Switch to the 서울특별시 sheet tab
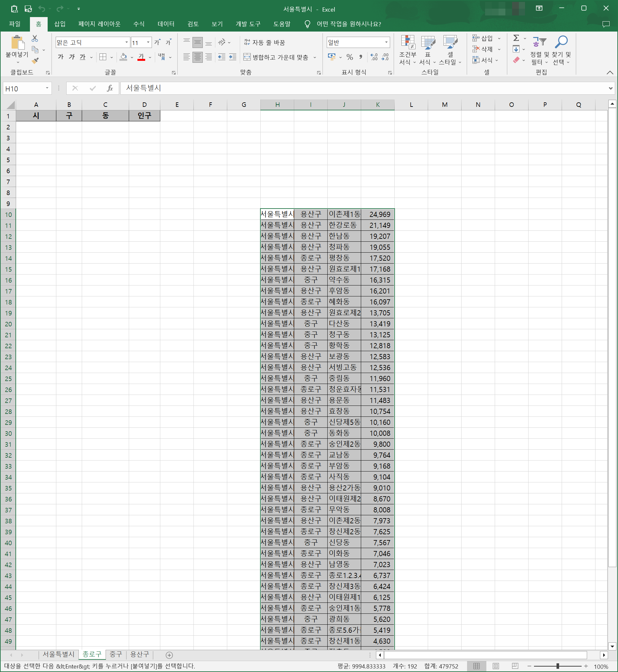618x672 pixels. 59,654
